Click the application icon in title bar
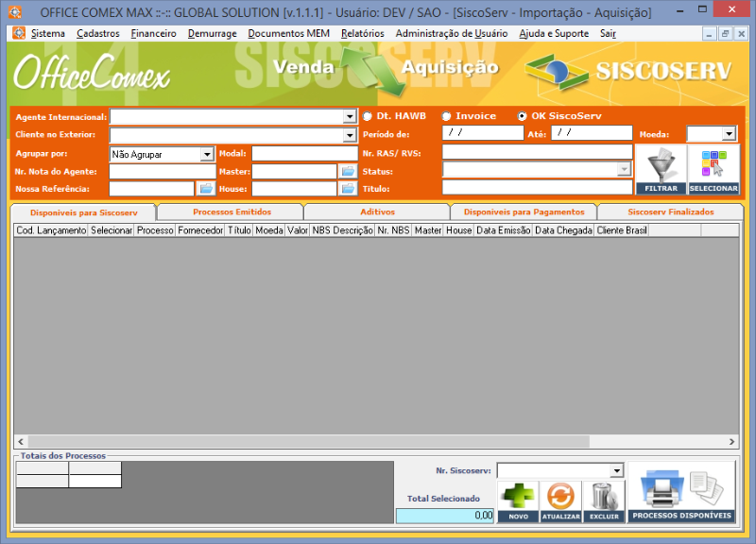756x544 pixels. (x=15, y=12)
